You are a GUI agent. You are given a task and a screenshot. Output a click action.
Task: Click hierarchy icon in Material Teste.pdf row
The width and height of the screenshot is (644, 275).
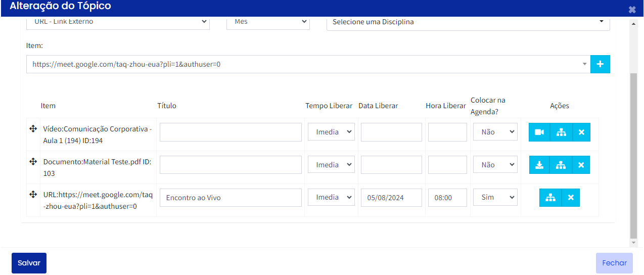point(561,165)
